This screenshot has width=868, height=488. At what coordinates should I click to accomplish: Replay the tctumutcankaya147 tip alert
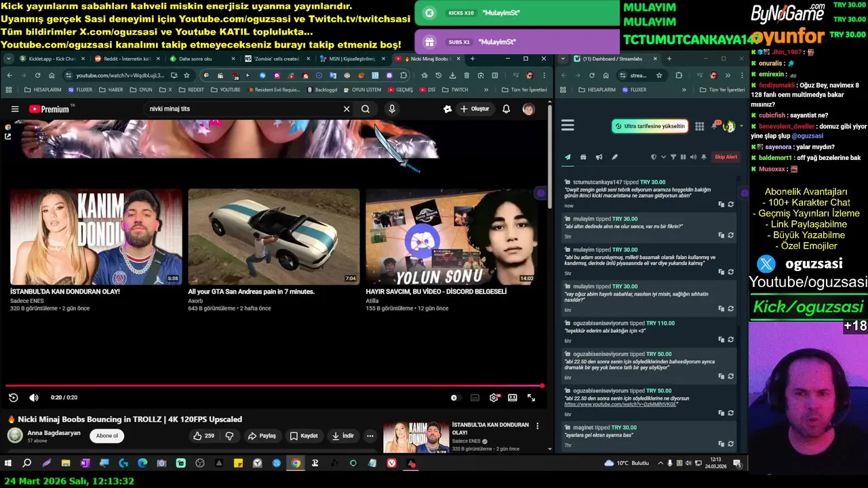[730, 204]
